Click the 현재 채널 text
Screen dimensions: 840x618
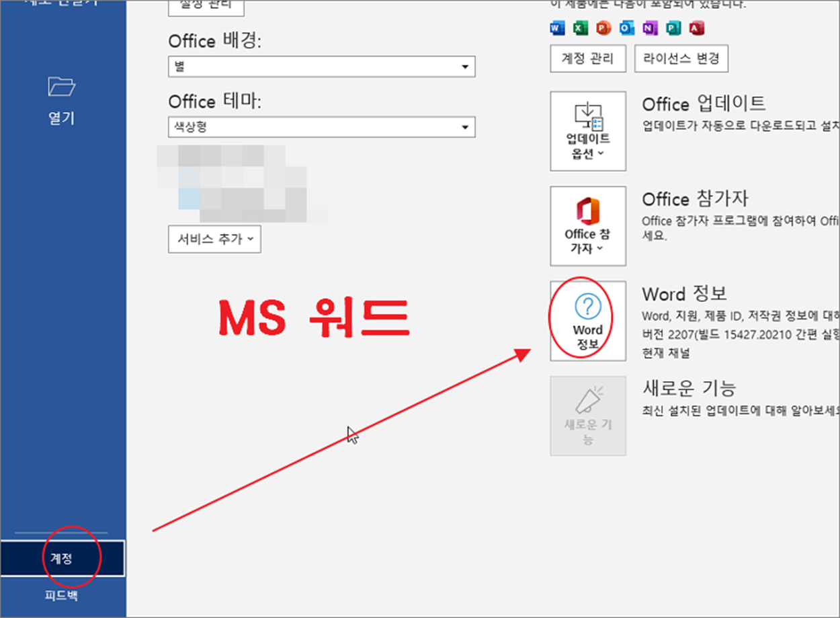[x=666, y=352]
